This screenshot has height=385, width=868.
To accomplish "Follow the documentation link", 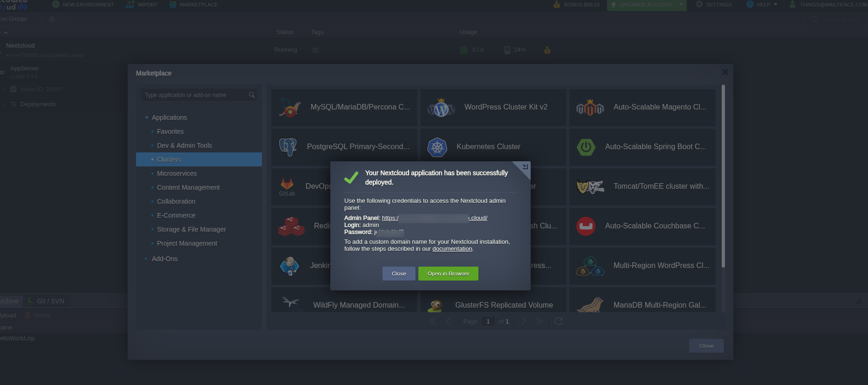I will pyautogui.click(x=452, y=249).
